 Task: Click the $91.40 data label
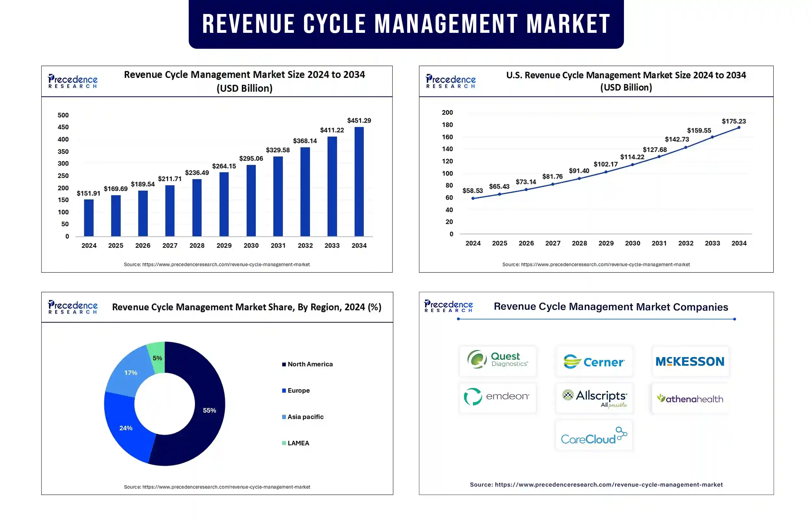[x=579, y=171]
